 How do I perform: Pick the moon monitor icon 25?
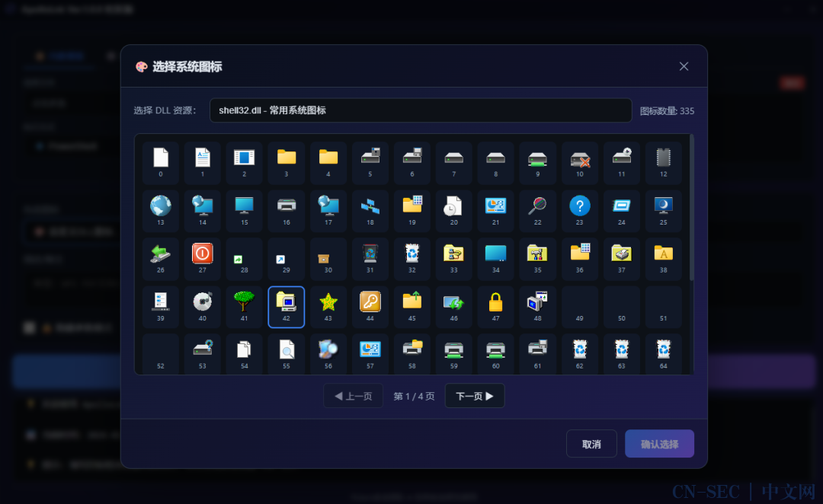coord(664,211)
